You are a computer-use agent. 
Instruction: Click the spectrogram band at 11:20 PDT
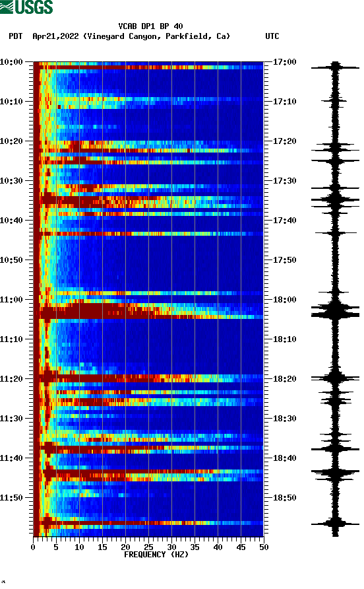[148, 378]
